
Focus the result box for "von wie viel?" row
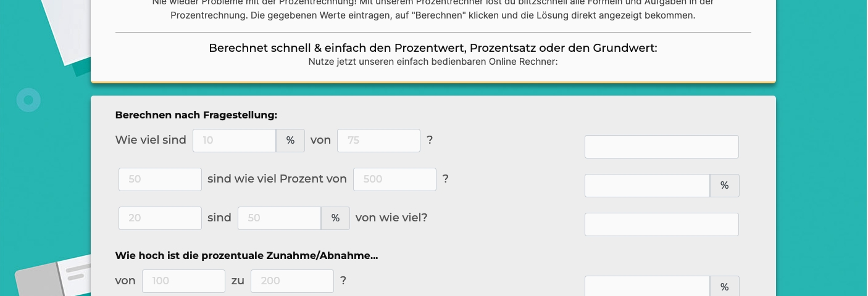661,224
